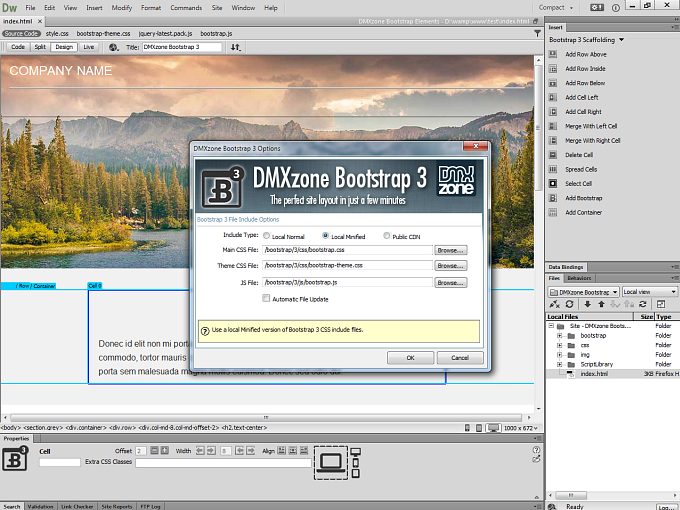The width and height of the screenshot is (680, 510).
Task: Select index.html in the Files list
Action: coord(613,374)
